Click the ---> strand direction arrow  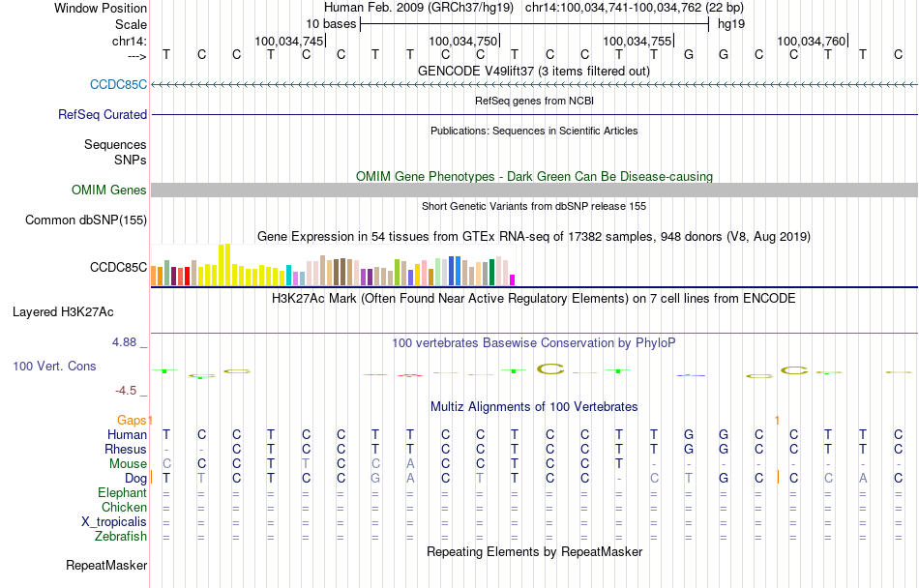point(137,56)
